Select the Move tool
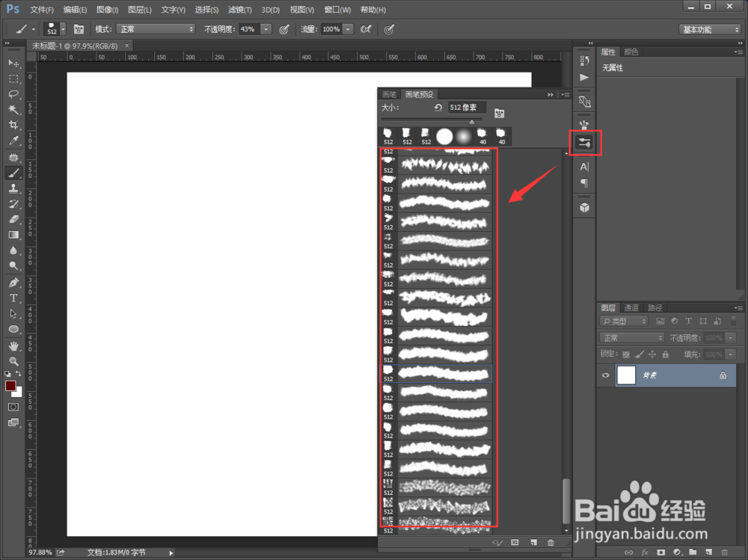Image resolution: width=748 pixels, height=560 pixels. pyautogui.click(x=13, y=63)
